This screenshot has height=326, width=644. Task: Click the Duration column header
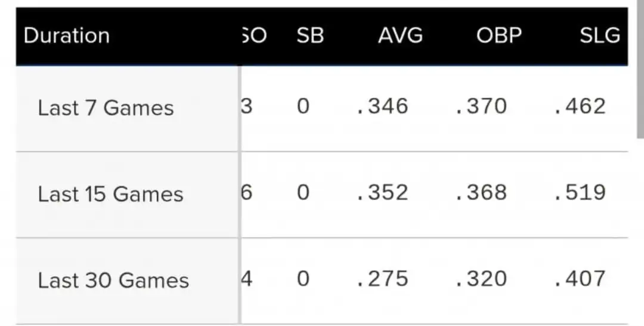[67, 36]
